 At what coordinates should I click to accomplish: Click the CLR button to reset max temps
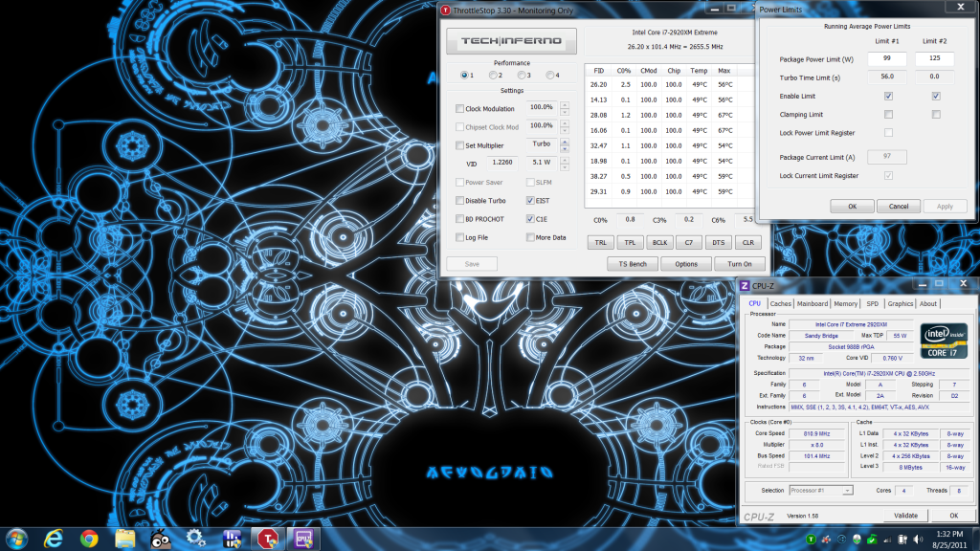pyautogui.click(x=748, y=242)
